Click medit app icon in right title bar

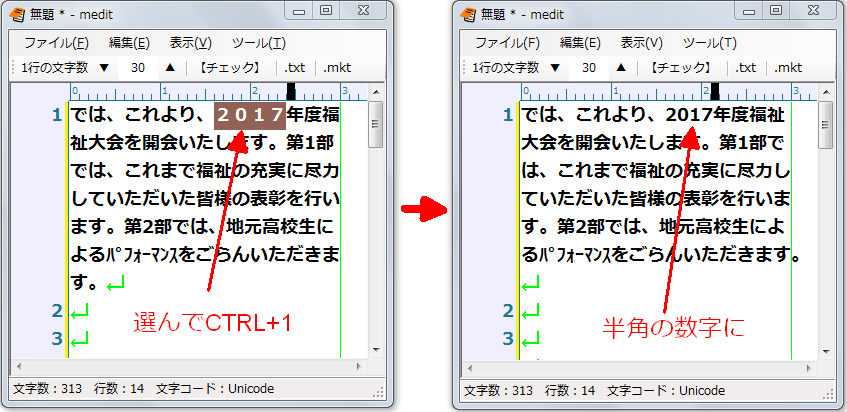[x=468, y=15]
